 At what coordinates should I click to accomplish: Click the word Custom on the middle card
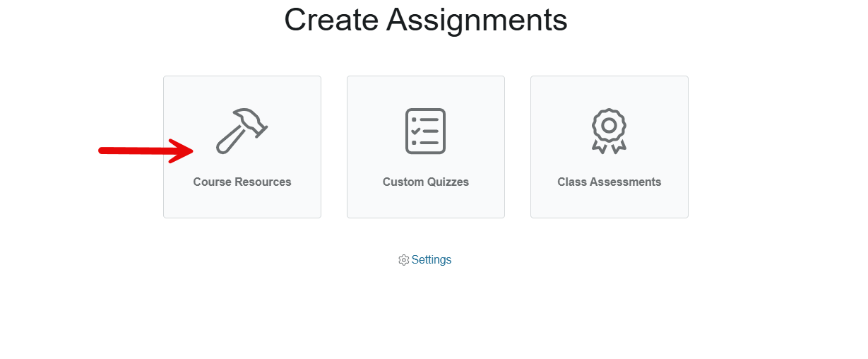click(403, 182)
